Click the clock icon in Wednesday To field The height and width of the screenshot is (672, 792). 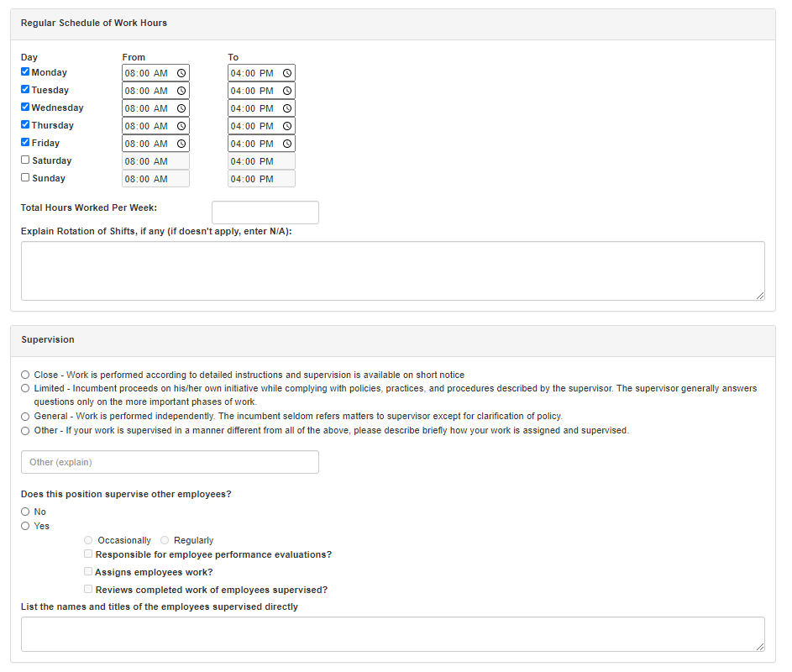coord(287,108)
